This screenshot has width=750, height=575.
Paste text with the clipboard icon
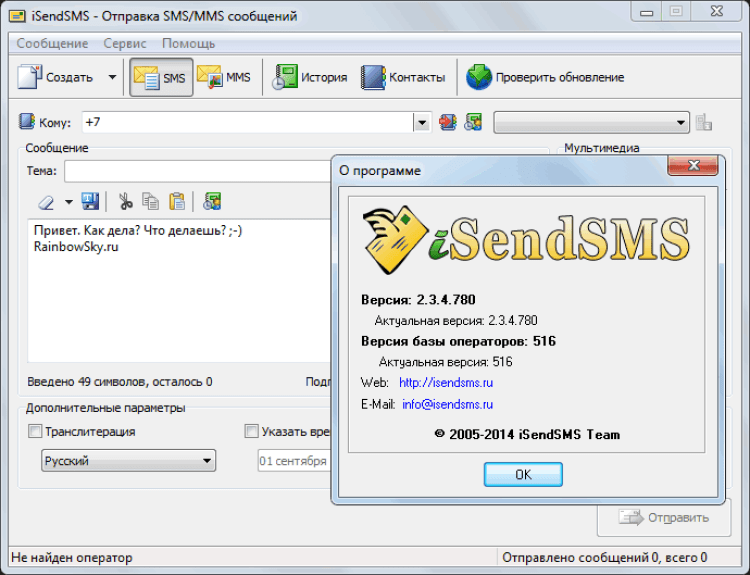[177, 201]
